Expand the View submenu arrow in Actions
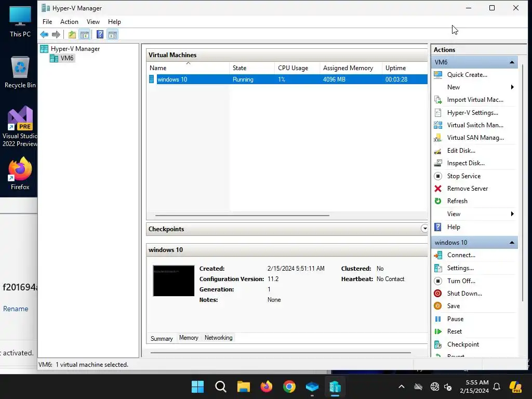532x399 pixels. coord(512,214)
